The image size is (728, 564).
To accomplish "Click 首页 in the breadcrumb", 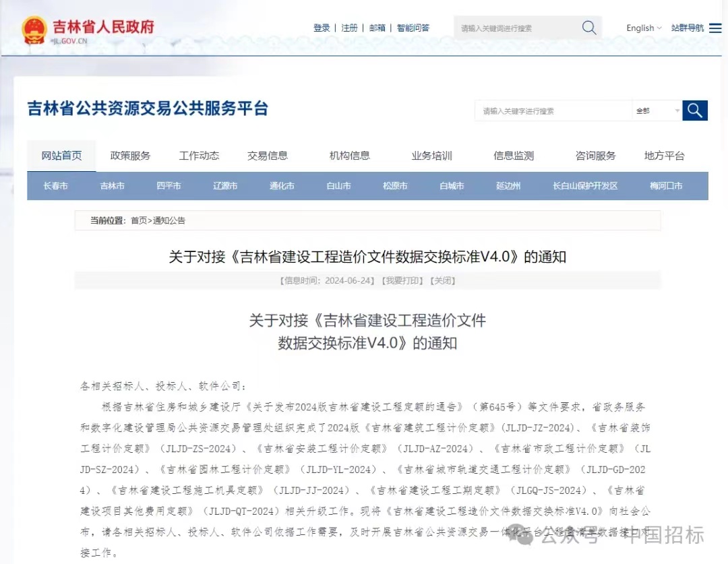I will (x=139, y=220).
